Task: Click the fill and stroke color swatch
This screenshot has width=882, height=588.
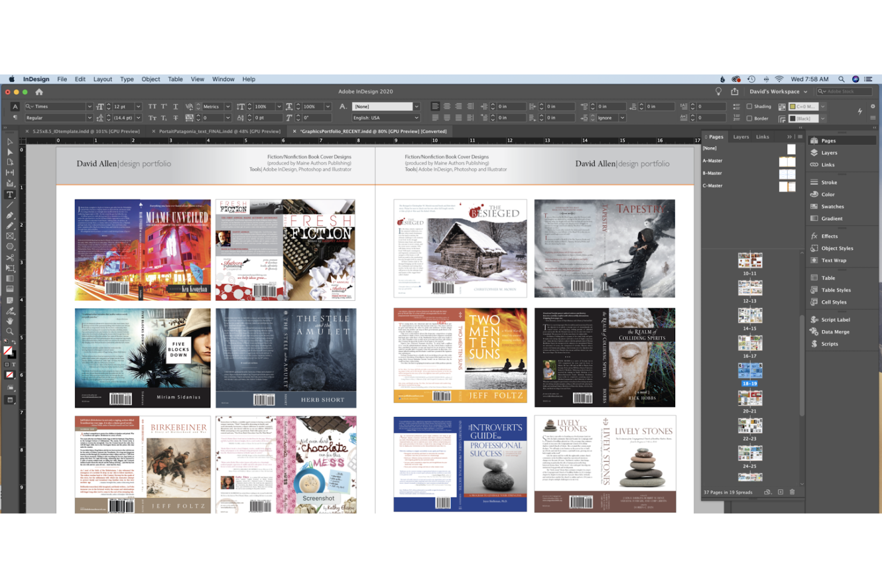Action: tap(10, 352)
